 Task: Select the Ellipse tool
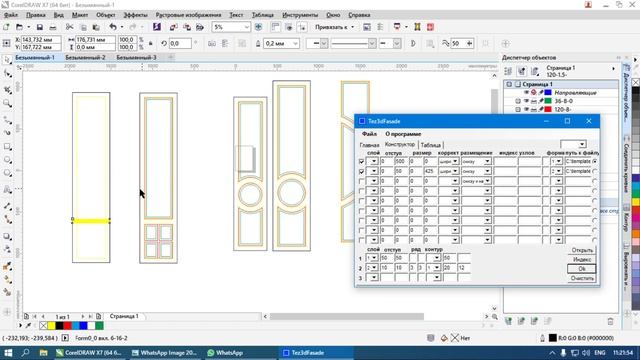pos(7,160)
